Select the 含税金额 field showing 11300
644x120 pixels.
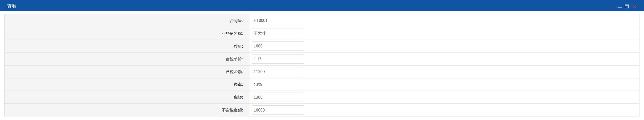tap(278, 72)
